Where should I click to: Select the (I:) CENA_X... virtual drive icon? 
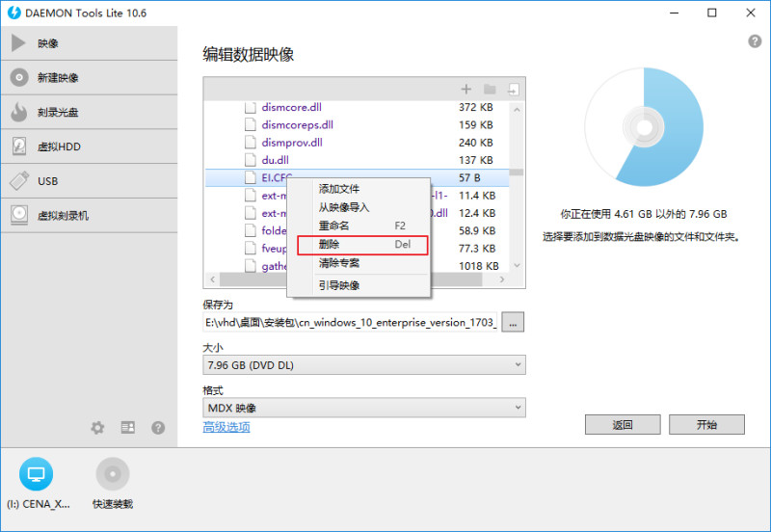(36, 474)
